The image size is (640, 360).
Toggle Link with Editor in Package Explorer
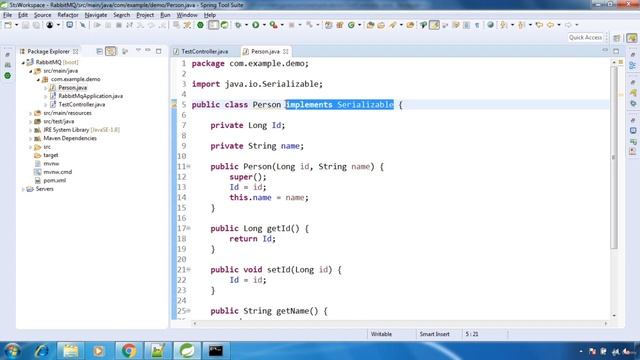(111, 51)
